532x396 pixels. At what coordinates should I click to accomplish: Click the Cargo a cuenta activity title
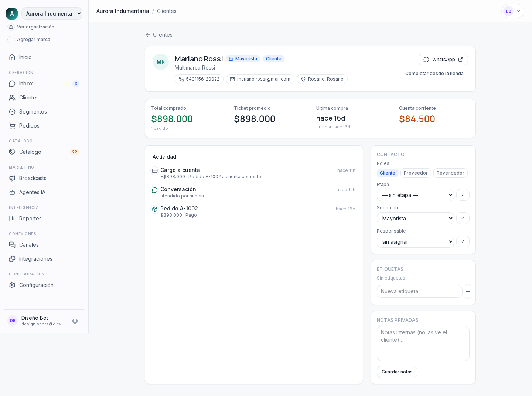(x=180, y=170)
